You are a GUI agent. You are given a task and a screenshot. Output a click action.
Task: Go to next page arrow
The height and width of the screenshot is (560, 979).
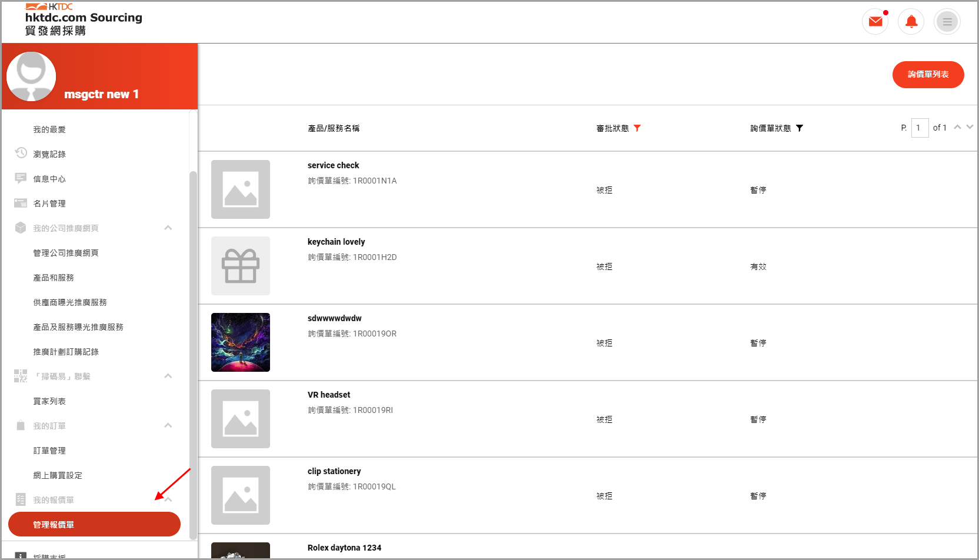coord(970,127)
